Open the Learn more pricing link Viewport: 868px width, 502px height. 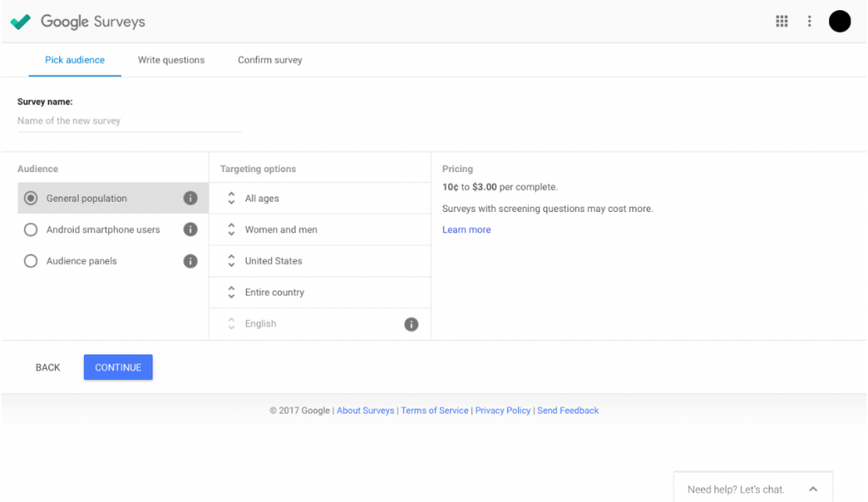[466, 229]
